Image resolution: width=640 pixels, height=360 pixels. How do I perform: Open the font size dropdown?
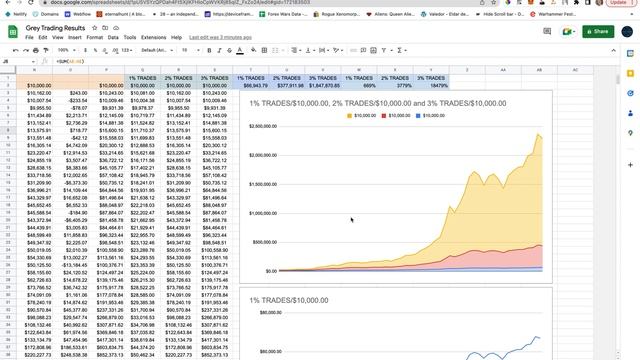pos(191,50)
